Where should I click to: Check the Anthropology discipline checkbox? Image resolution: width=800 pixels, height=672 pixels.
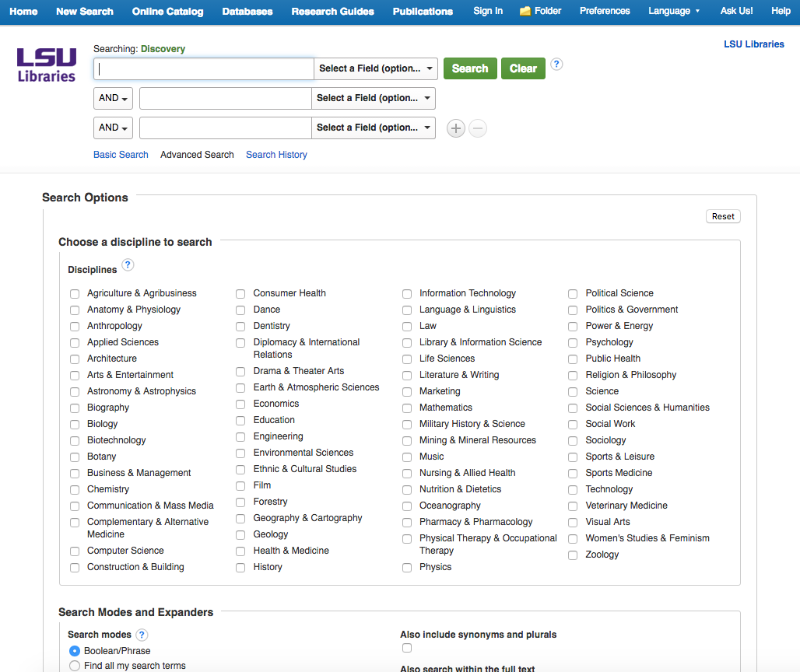[x=74, y=326]
